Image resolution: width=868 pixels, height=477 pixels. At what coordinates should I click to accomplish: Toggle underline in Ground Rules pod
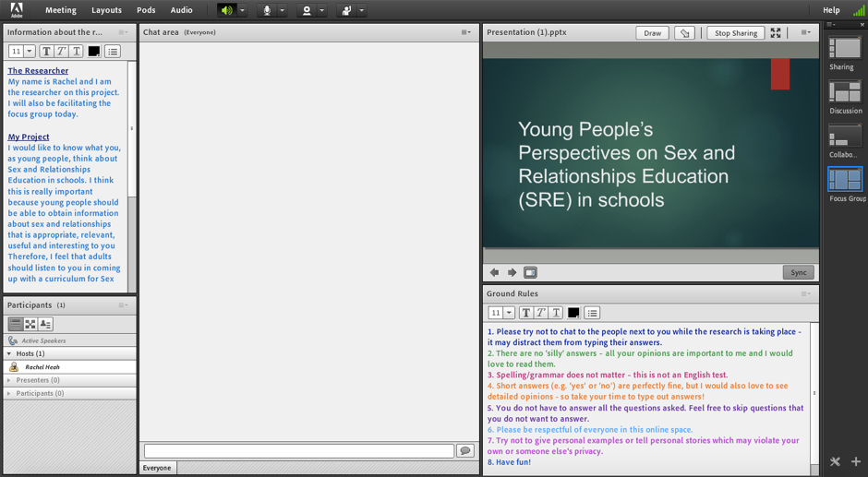(x=556, y=313)
